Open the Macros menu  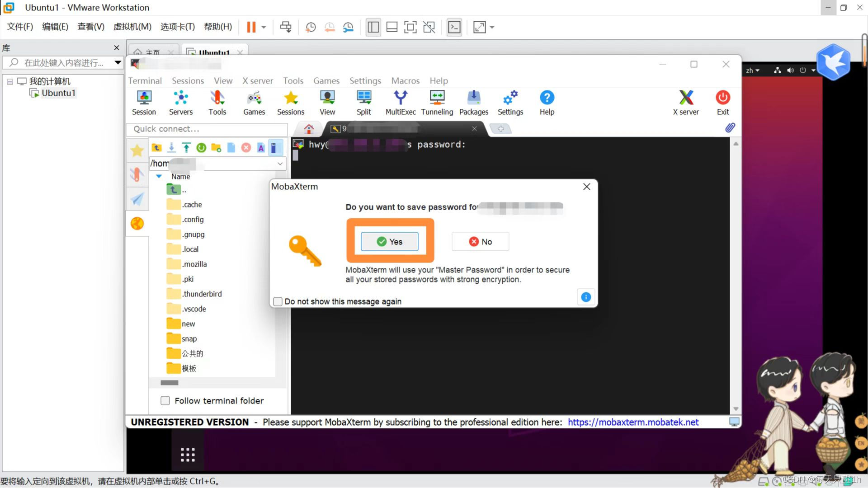[x=405, y=81]
